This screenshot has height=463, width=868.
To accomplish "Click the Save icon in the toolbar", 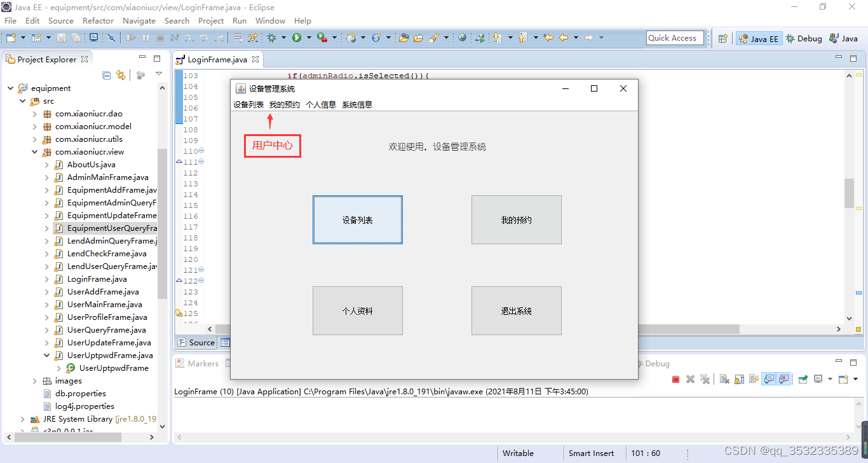I will (x=61, y=38).
